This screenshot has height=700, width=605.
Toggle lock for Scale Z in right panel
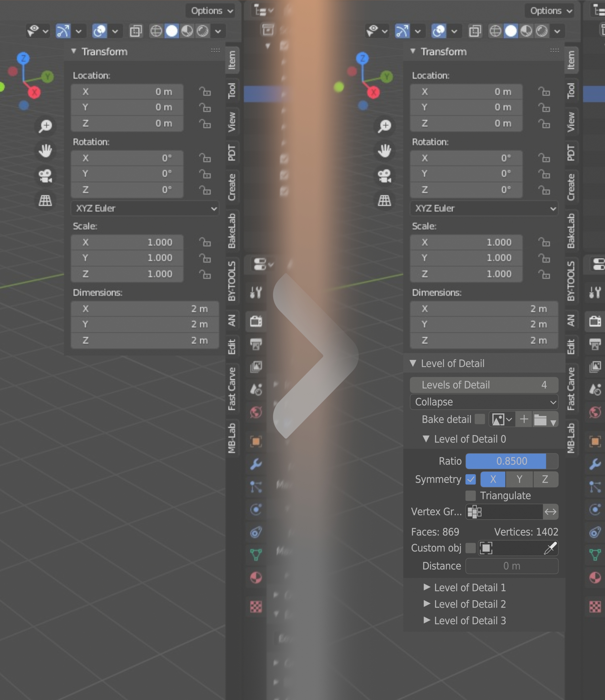tap(544, 274)
